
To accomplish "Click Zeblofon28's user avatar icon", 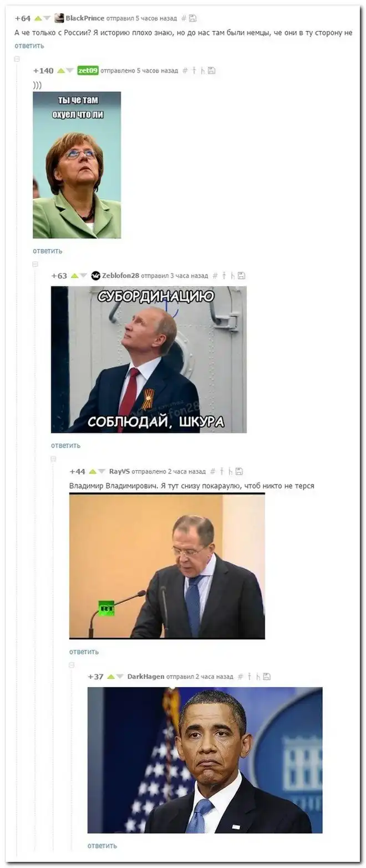I will pyautogui.click(x=96, y=276).
